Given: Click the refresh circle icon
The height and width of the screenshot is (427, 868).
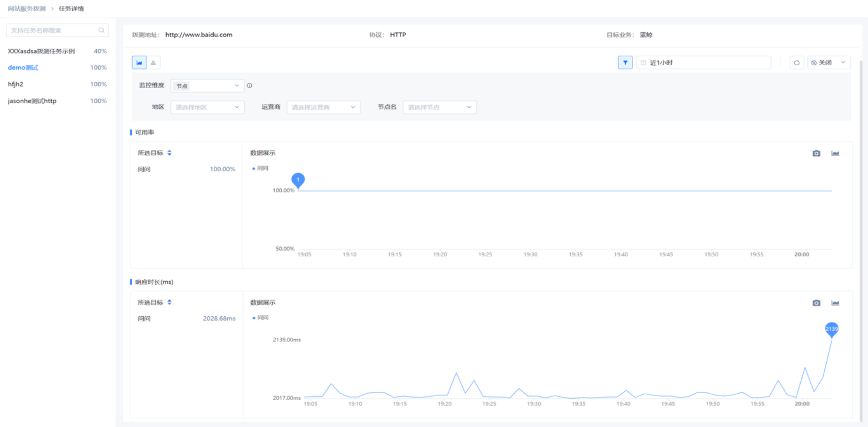Looking at the screenshot, I should pos(797,62).
